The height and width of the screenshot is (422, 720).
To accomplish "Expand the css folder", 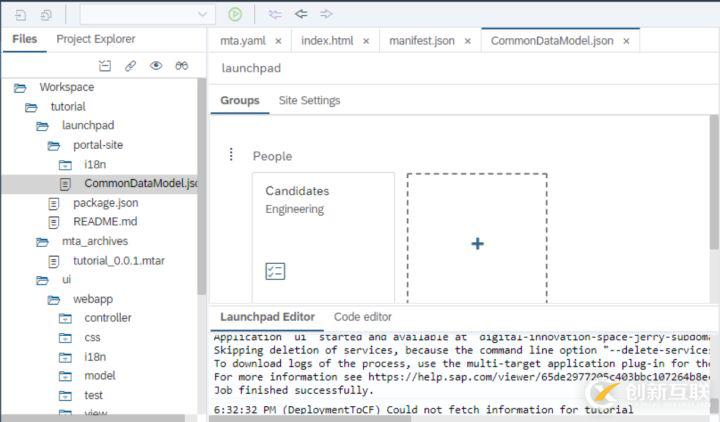I will (x=65, y=338).
